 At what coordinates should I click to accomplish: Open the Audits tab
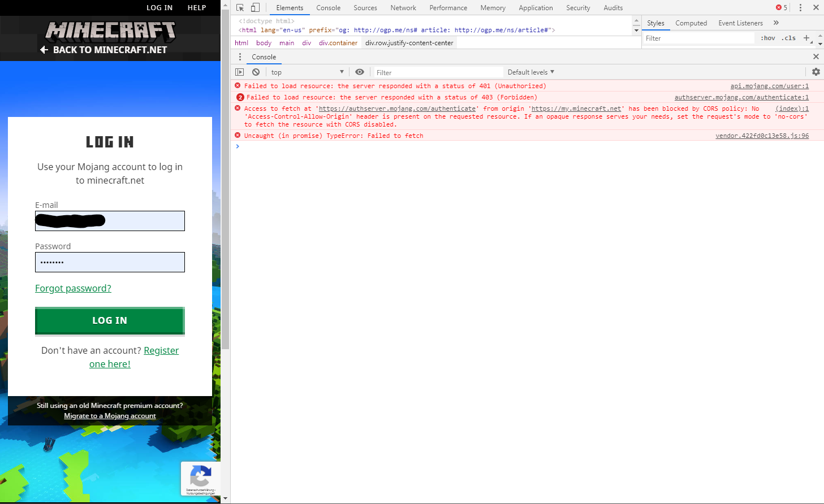[x=613, y=8]
